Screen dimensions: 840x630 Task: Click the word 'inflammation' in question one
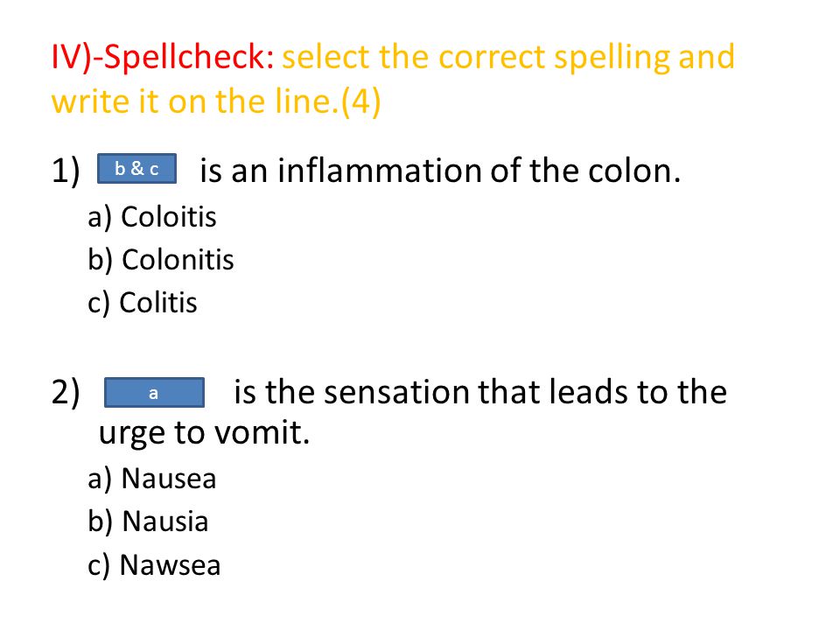coord(380,171)
